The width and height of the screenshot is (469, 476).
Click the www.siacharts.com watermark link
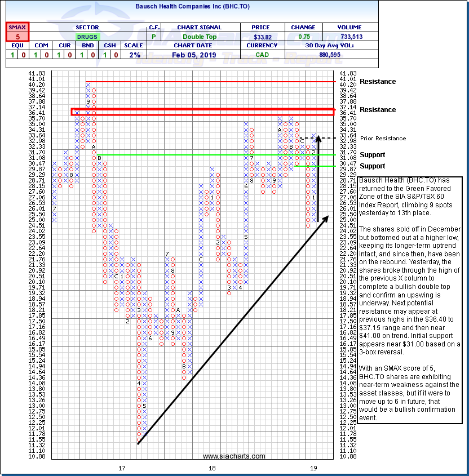coord(234,456)
